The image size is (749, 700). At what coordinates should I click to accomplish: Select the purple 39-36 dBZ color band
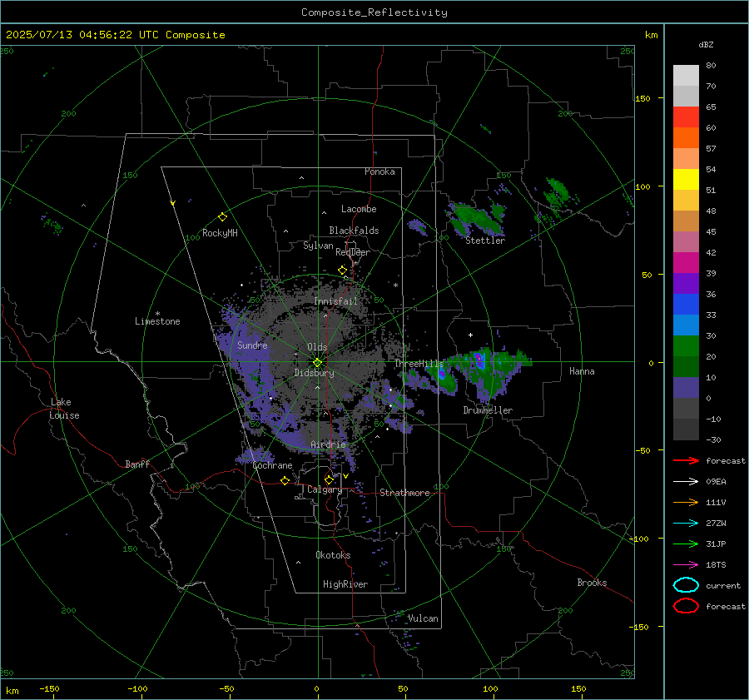[686, 284]
